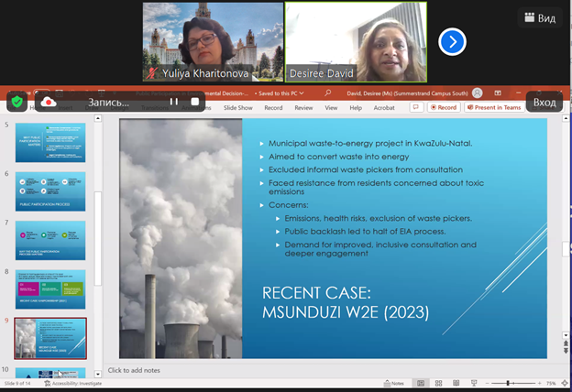Click the muted microphone icon on Yuliya's tile

(152, 73)
